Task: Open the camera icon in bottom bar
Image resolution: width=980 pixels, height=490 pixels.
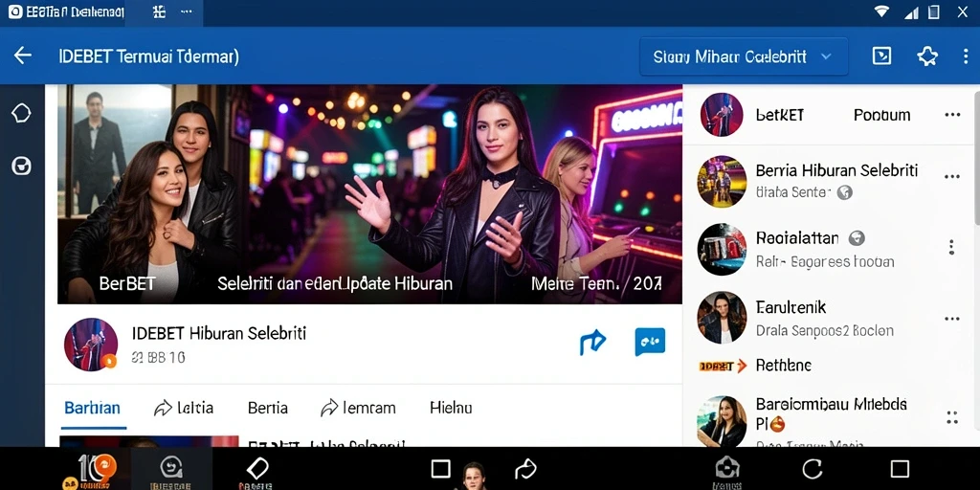Action: point(727,467)
